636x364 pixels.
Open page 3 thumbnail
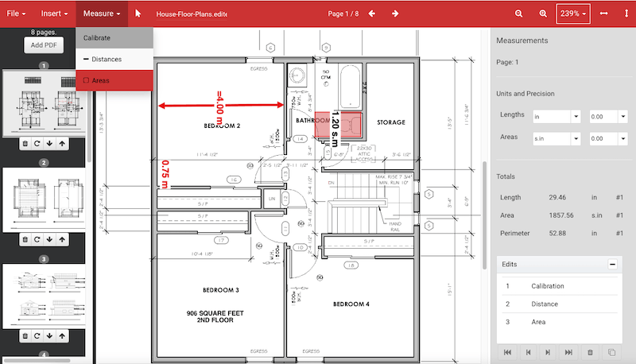44,296
